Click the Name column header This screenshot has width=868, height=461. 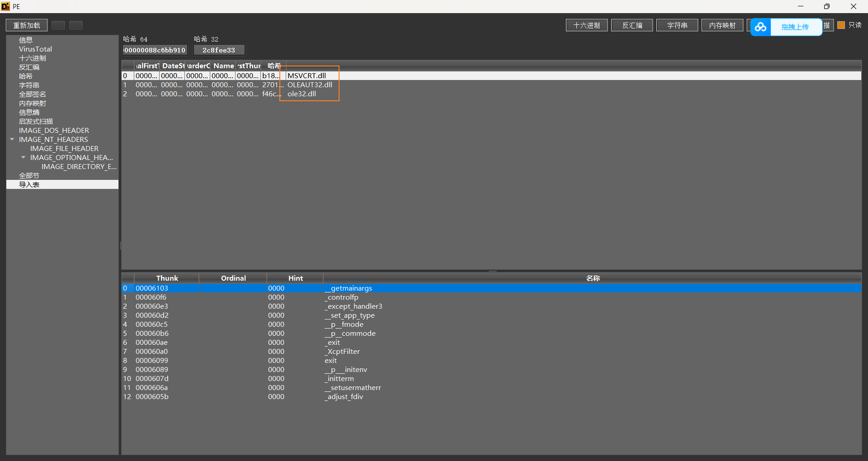point(223,66)
